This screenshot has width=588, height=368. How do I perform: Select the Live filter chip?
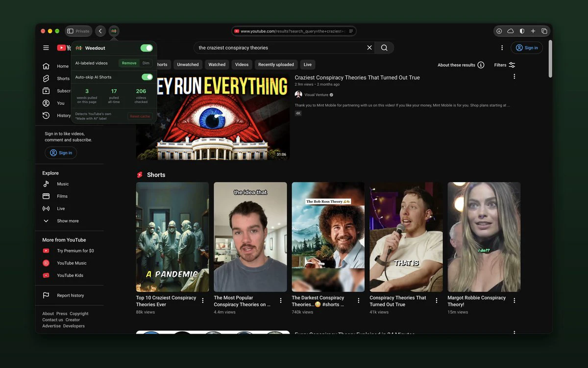coord(308,65)
